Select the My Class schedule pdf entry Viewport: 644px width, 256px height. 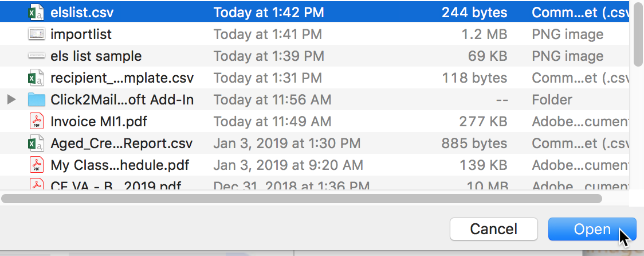tap(315, 165)
